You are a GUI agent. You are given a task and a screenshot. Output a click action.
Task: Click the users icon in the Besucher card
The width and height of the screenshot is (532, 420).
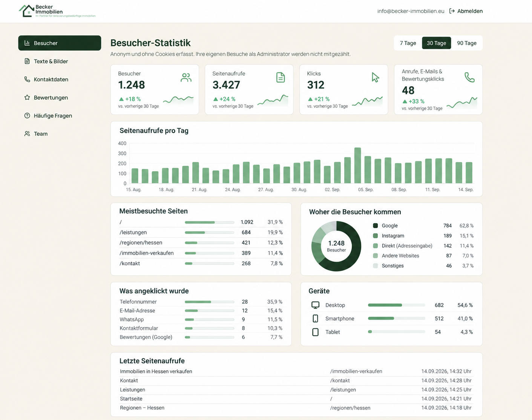point(186,77)
